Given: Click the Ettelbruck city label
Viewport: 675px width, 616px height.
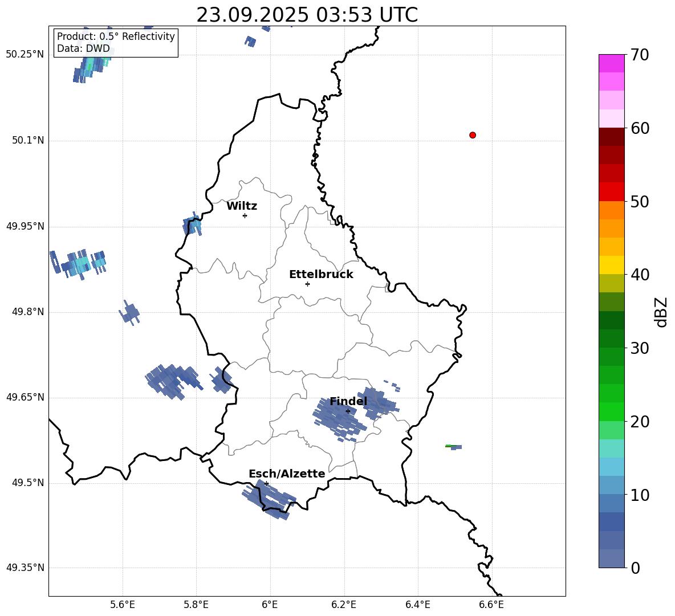Looking at the screenshot, I should [x=321, y=275].
